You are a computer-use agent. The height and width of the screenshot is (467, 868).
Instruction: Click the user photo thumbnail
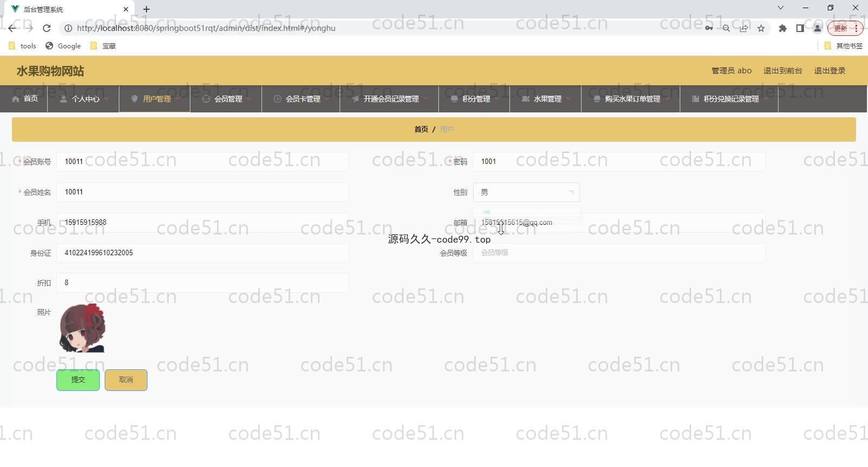tap(82, 328)
